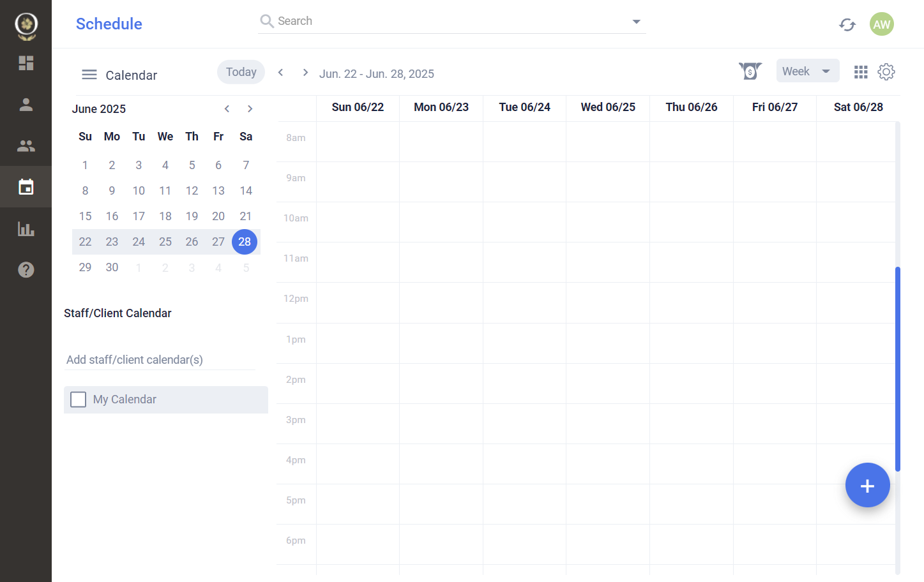The height and width of the screenshot is (582, 924).
Task: Click the refresh sync icon
Action: (x=847, y=24)
